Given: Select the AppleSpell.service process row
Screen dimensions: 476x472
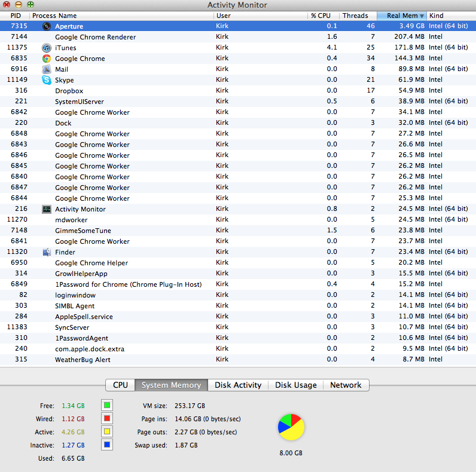Looking at the screenshot, I should [238, 317].
